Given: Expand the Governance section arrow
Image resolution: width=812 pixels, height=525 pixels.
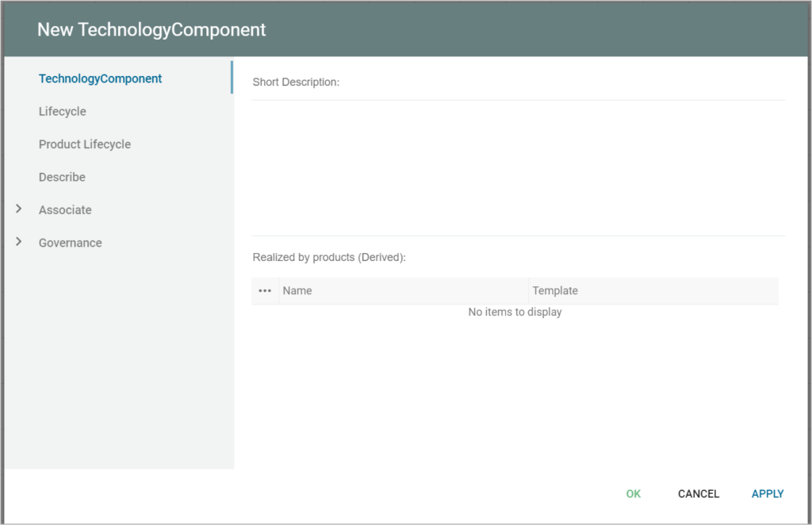Looking at the screenshot, I should [19, 242].
